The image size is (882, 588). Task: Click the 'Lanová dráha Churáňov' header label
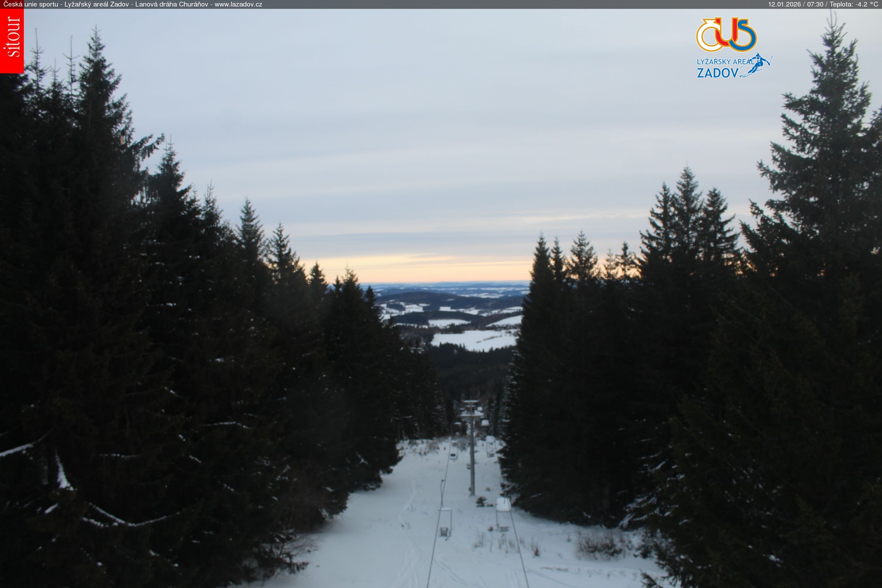[x=172, y=4]
